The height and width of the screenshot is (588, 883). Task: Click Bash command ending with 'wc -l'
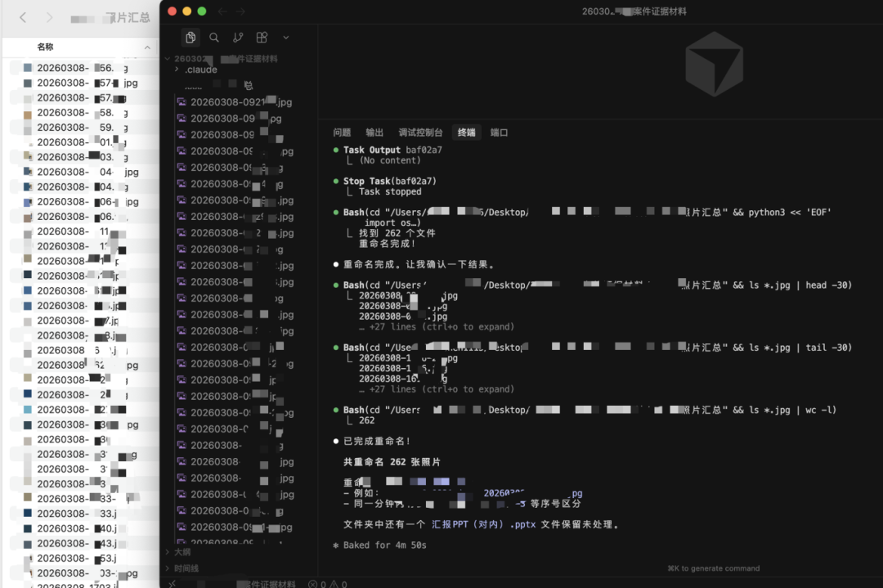pyautogui.click(x=589, y=410)
